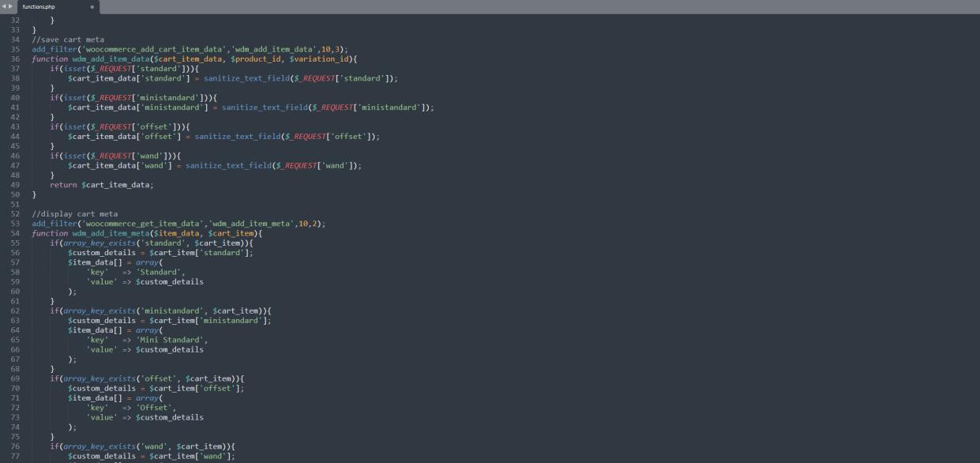The image size is (980, 463).
Task: Click line number 49 in gutter
Action: pyautogui.click(x=14, y=185)
